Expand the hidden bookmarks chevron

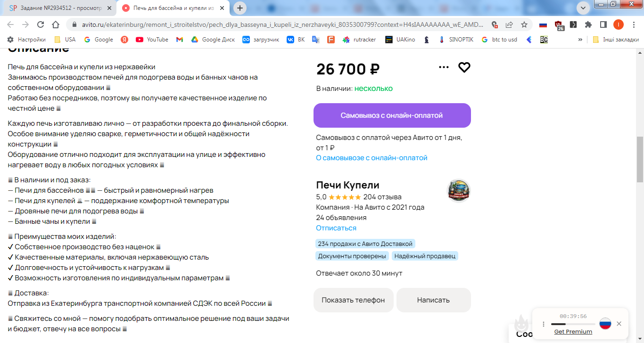pos(580,40)
